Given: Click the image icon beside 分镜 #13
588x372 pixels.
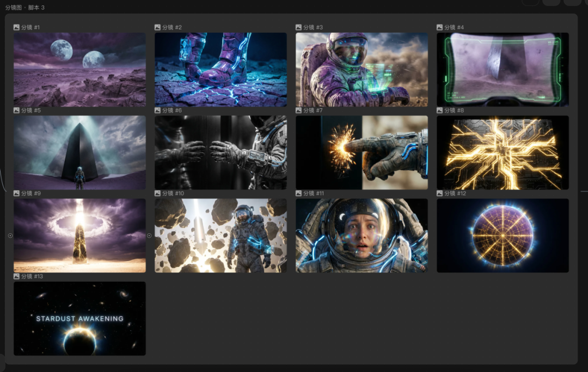Looking at the screenshot, I should tap(16, 276).
